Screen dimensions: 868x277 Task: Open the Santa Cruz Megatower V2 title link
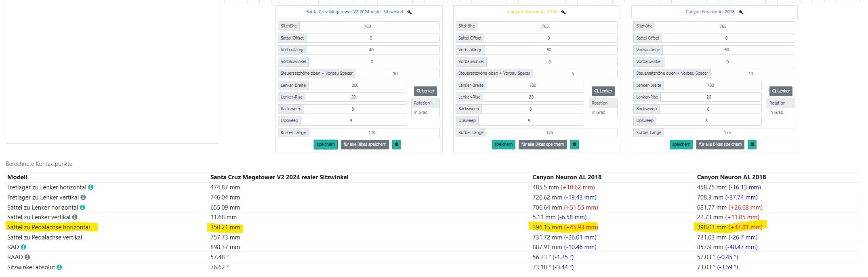[x=354, y=12]
